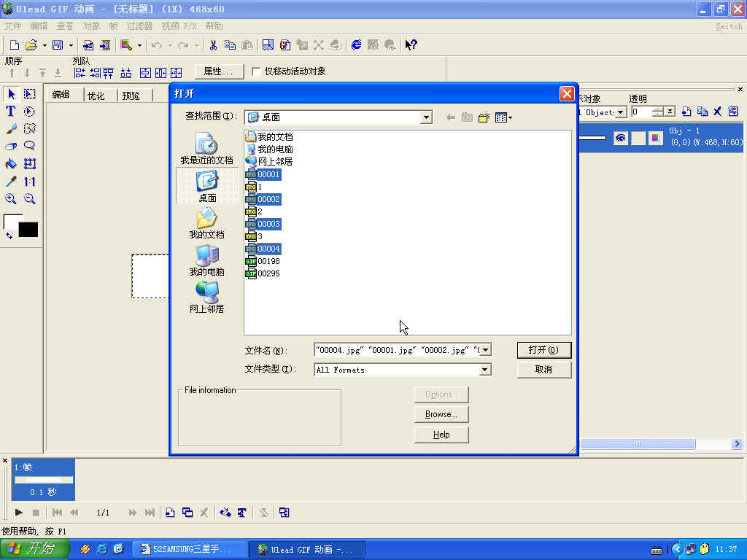This screenshot has height=560, width=747.
Task: Select the Paint Bucket fill tool
Action: click(11, 163)
